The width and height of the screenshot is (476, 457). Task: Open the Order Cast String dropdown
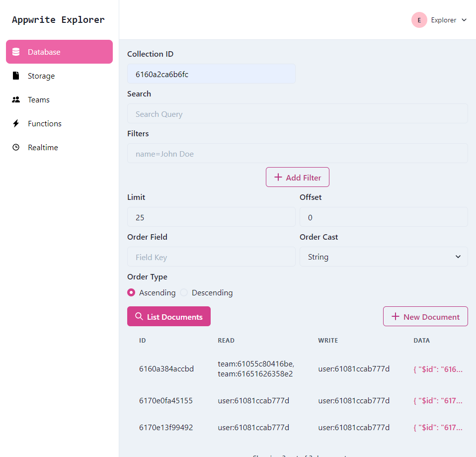tap(384, 257)
